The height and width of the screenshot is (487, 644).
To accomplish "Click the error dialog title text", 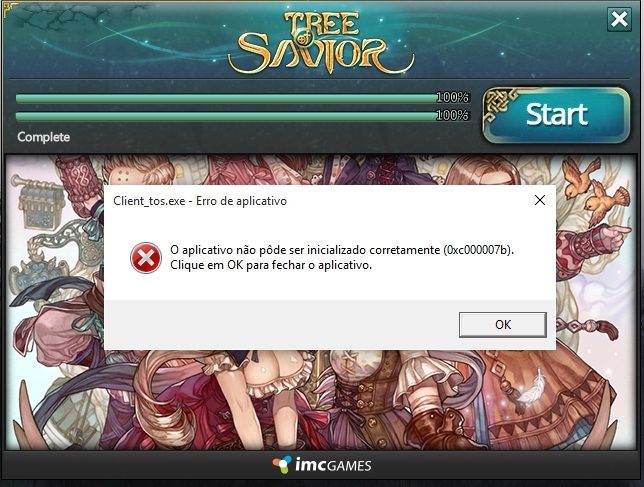I will click(x=200, y=201).
